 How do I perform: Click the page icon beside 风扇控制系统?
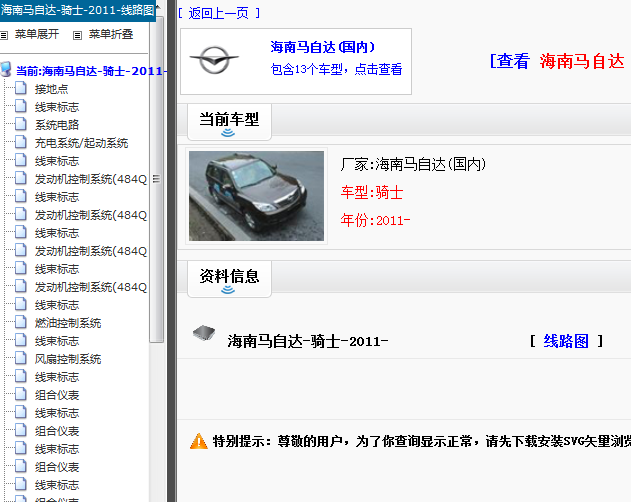point(21,358)
